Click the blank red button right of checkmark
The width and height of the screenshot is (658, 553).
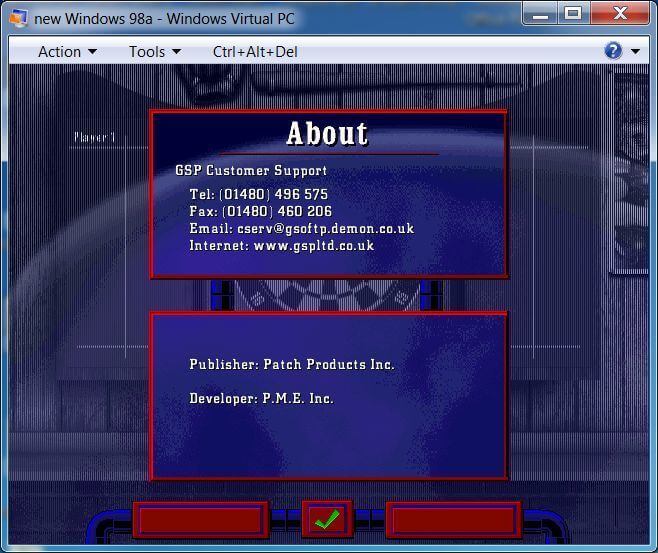(x=453, y=520)
